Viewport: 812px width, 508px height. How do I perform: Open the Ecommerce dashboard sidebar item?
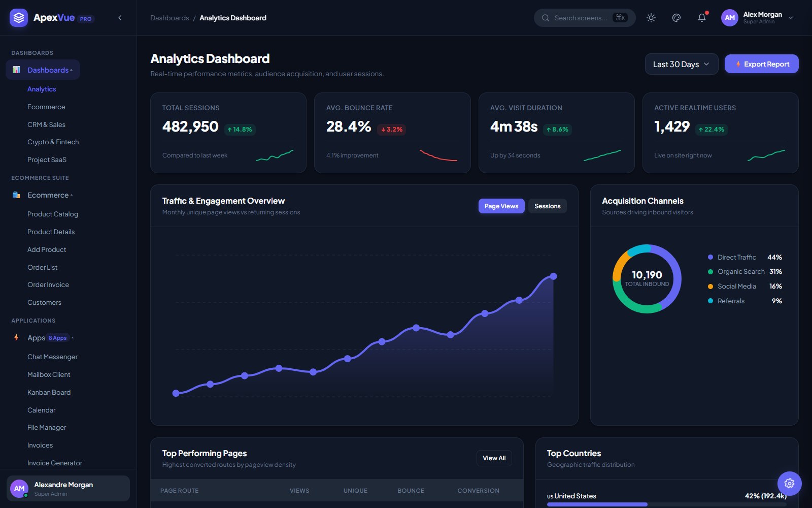46,107
